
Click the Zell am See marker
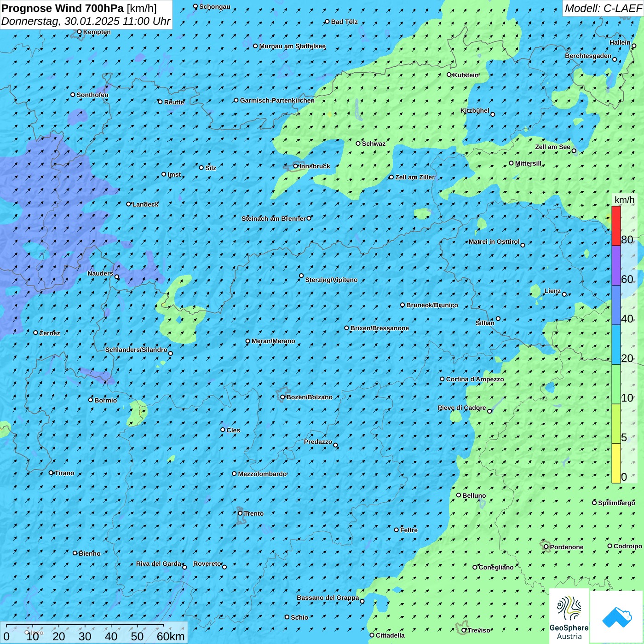(574, 150)
